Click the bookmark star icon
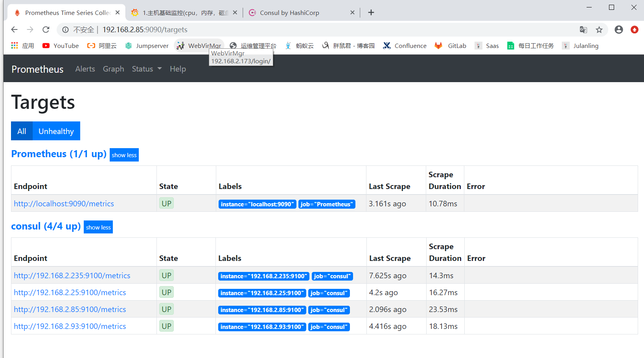 (x=599, y=30)
